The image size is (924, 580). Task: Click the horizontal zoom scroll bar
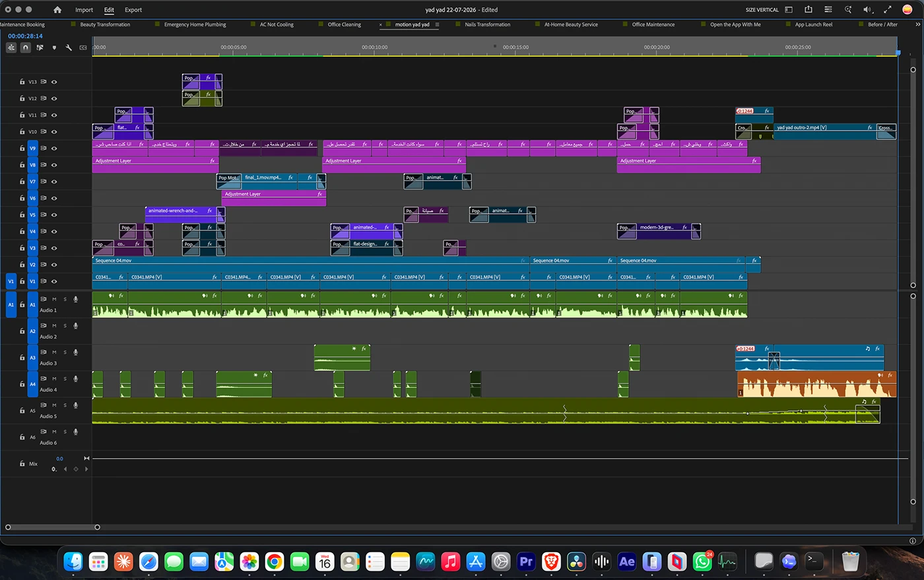[x=53, y=527]
